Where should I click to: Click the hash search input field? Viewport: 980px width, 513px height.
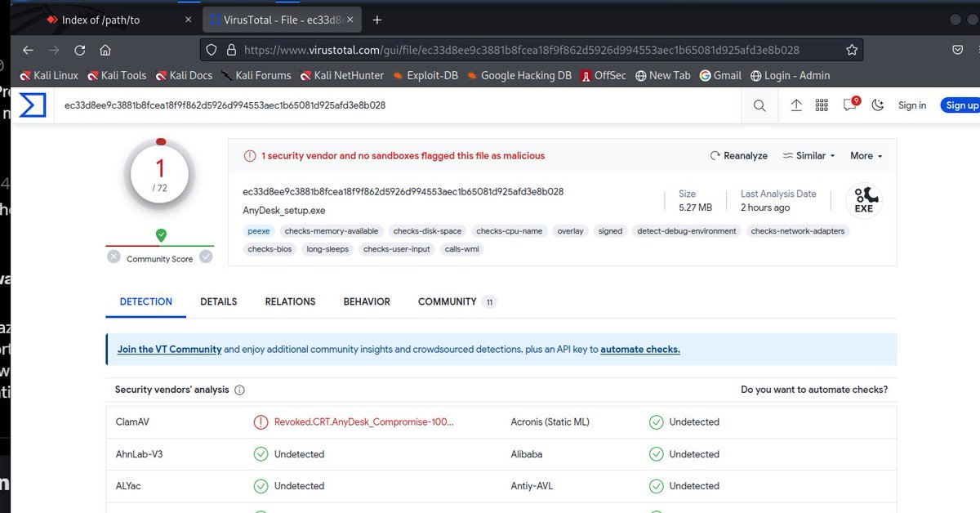pos(399,105)
